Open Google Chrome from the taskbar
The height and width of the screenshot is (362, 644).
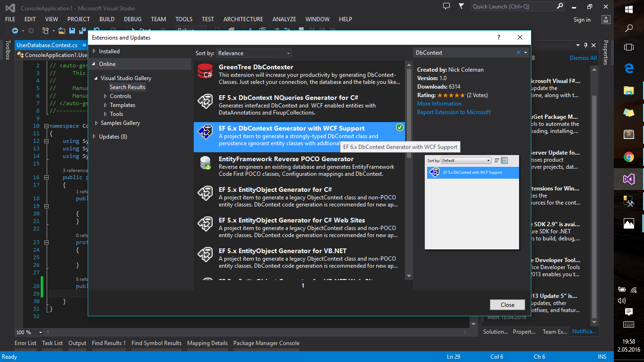tap(628, 157)
